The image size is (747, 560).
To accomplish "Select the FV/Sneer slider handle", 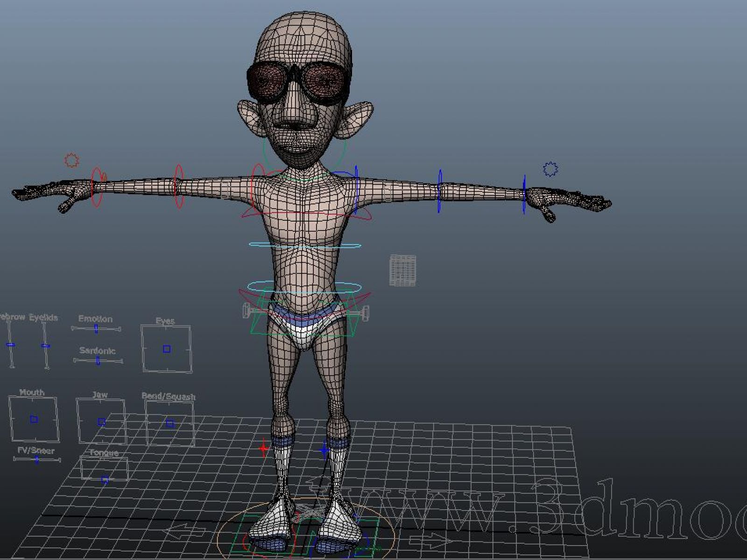I will 36,460.
